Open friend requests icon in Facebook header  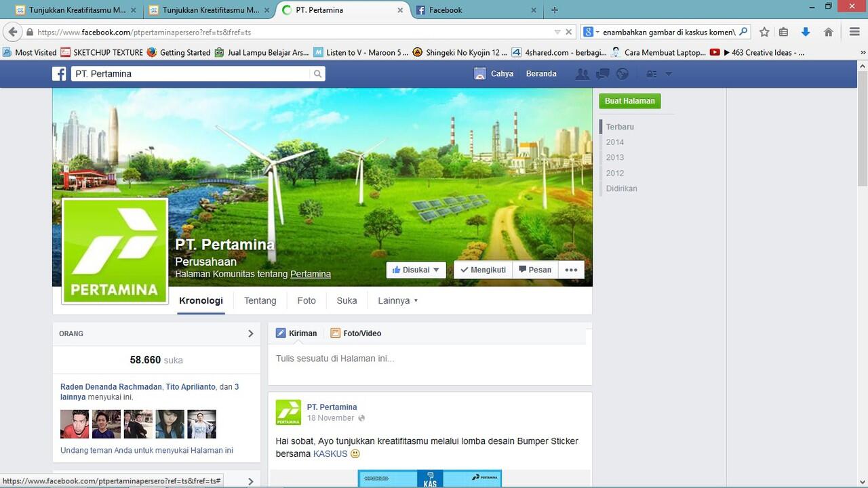tap(582, 74)
